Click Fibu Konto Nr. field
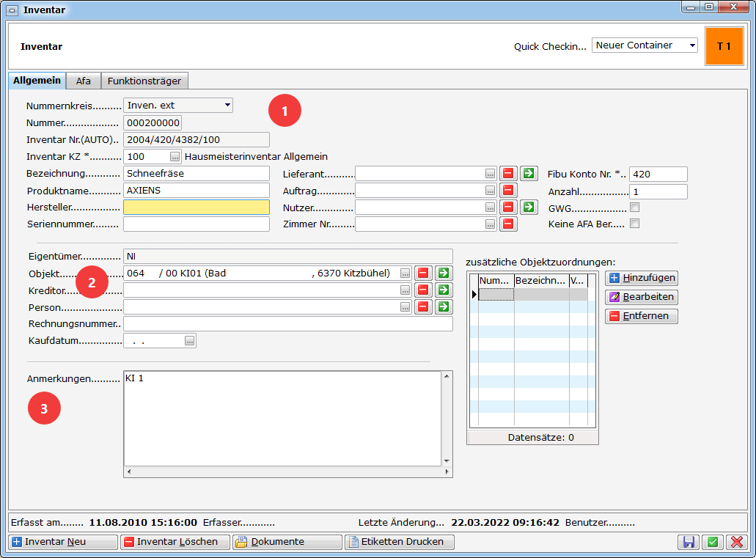Viewport: 756px width, 558px height. (x=658, y=174)
